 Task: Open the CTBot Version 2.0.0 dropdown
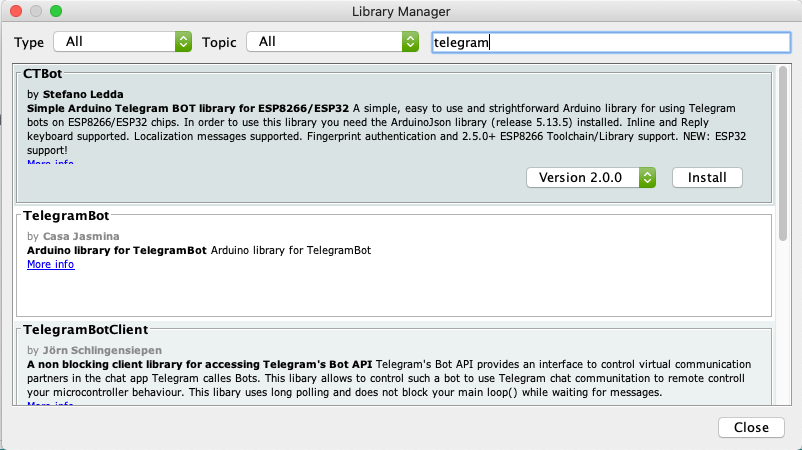pyautogui.click(x=591, y=177)
